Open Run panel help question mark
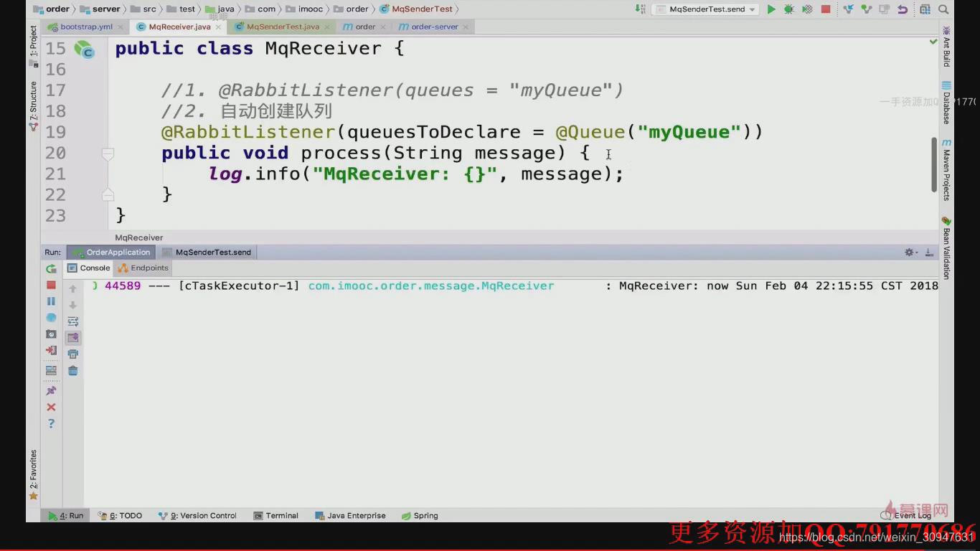Image resolution: width=980 pixels, height=551 pixels. pos(51,423)
